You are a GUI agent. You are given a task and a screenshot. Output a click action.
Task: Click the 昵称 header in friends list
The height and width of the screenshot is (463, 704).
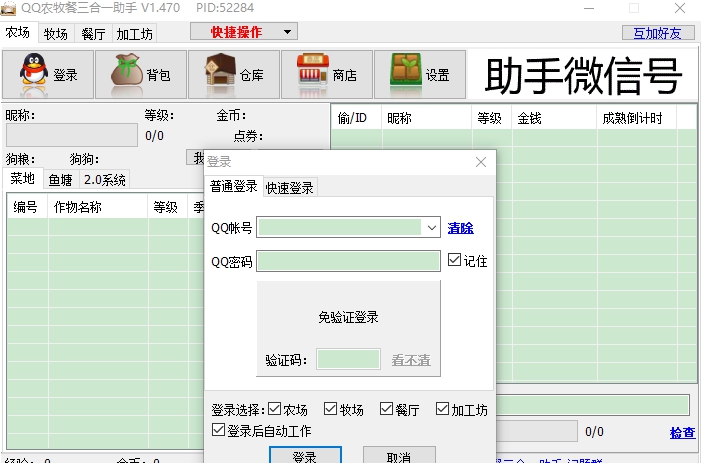427,118
